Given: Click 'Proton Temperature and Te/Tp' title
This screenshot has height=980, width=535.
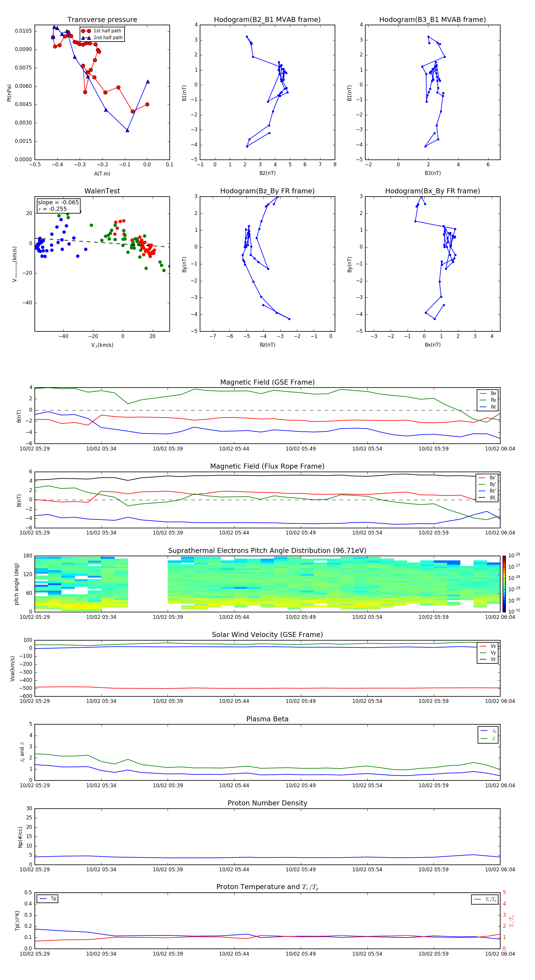Looking at the screenshot, I should coord(267,887).
